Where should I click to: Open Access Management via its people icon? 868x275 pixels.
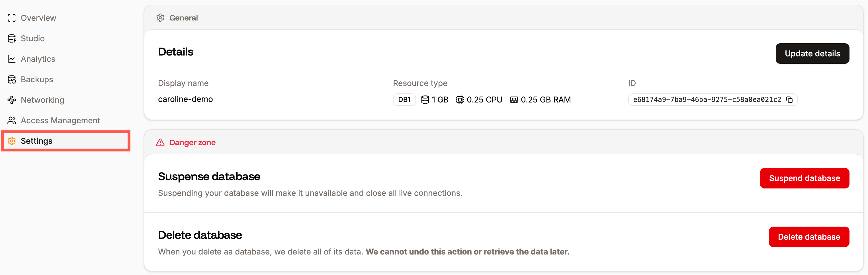point(11,120)
